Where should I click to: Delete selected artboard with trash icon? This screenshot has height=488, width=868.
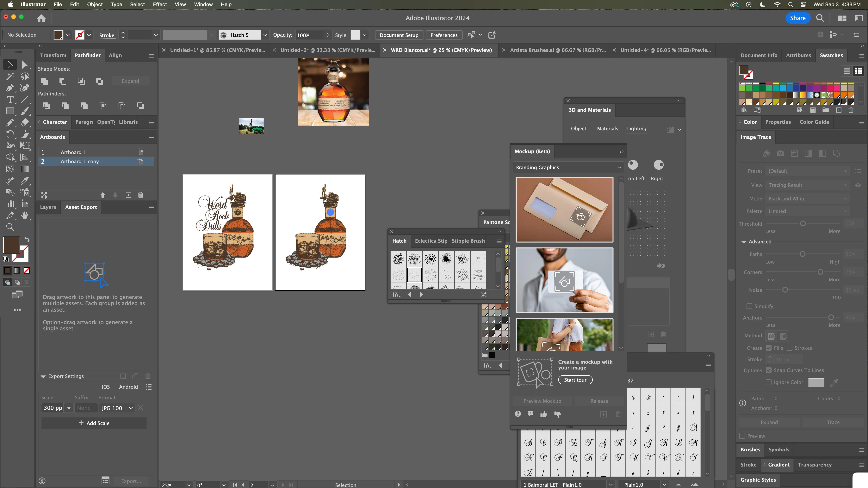click(x=140, y=195)
